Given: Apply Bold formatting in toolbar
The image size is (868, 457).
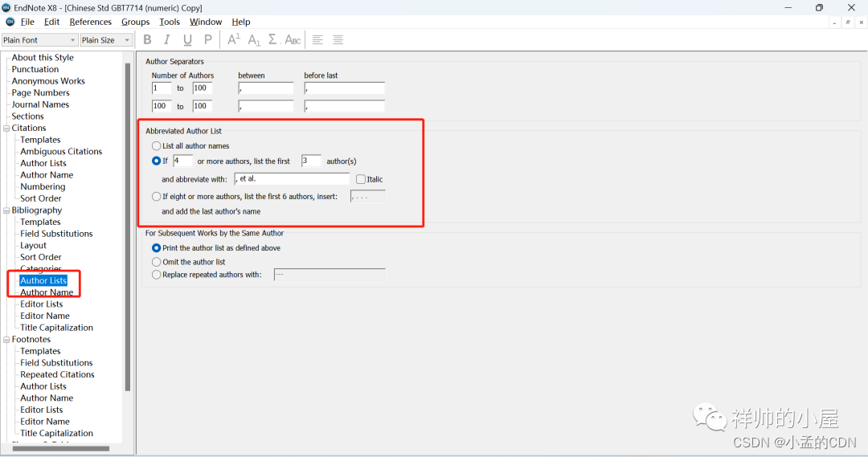Looking at the screenshot, I should 147,40.
